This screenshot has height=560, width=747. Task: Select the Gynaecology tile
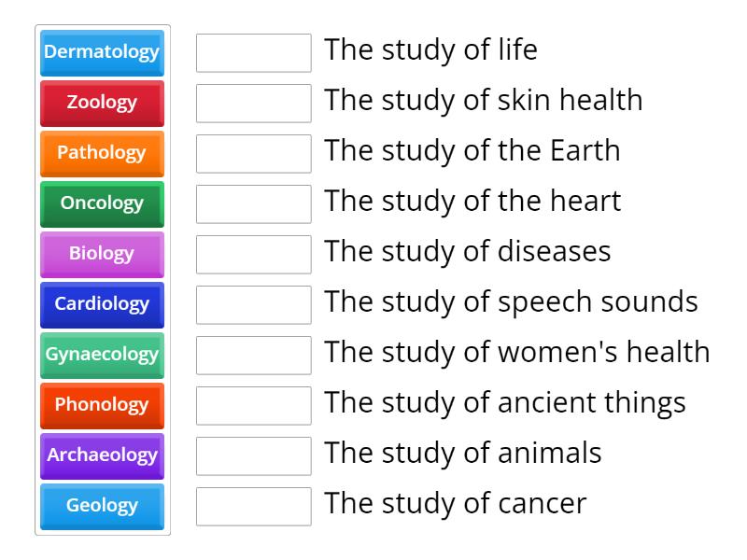coord(102,355)
